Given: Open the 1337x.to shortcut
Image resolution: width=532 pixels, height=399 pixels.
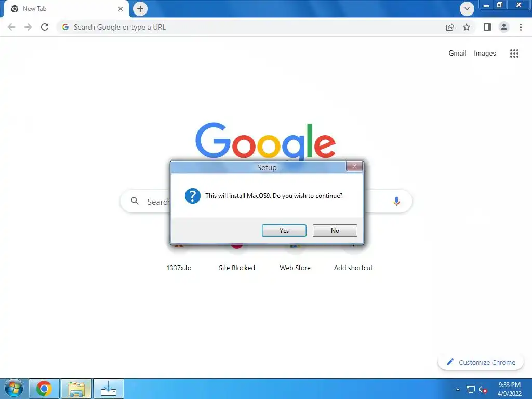Looking at the screenshot, I should 179,268.
